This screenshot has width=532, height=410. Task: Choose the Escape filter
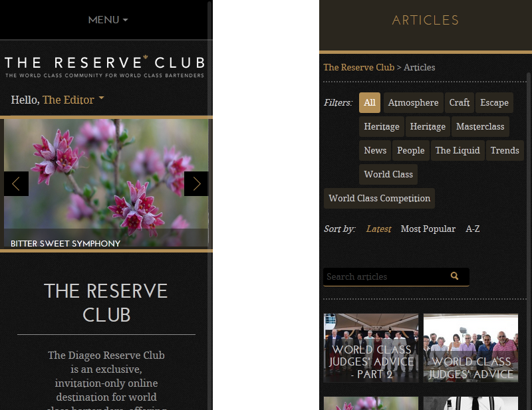coord(494,102)
